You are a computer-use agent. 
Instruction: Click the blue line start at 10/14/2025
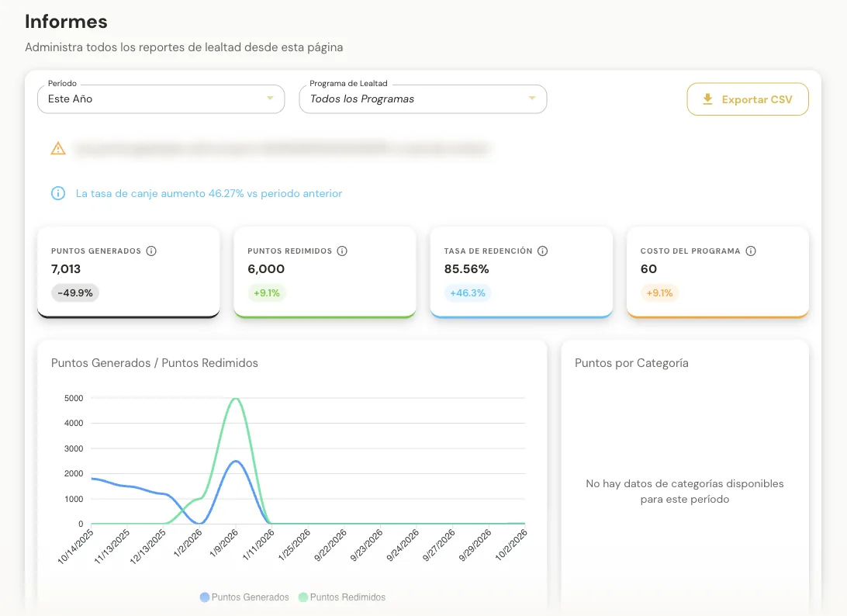pyautogui.click(x=92, y=478)
